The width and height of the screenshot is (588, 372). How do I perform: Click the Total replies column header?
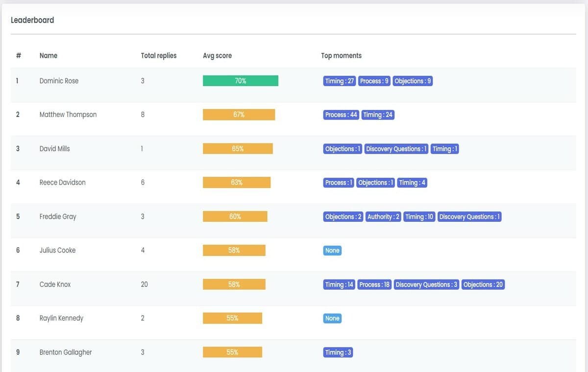(159, 56)
